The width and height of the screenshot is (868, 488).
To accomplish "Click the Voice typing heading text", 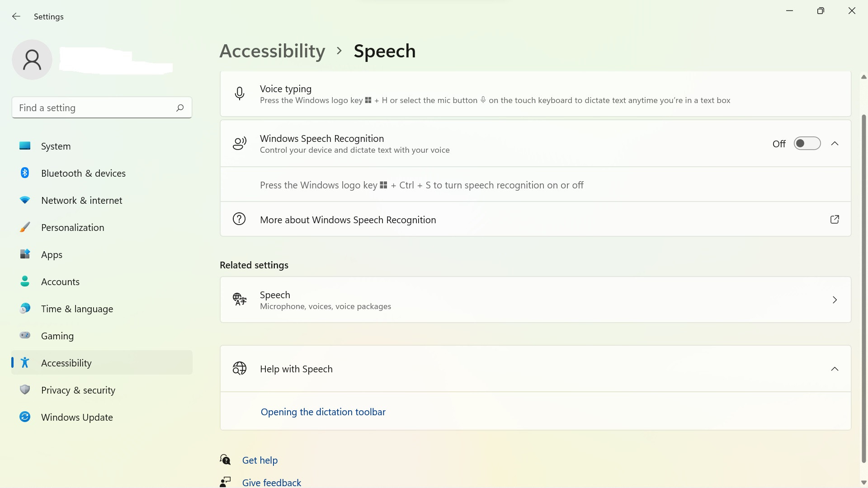I will (x=286, y=89).
